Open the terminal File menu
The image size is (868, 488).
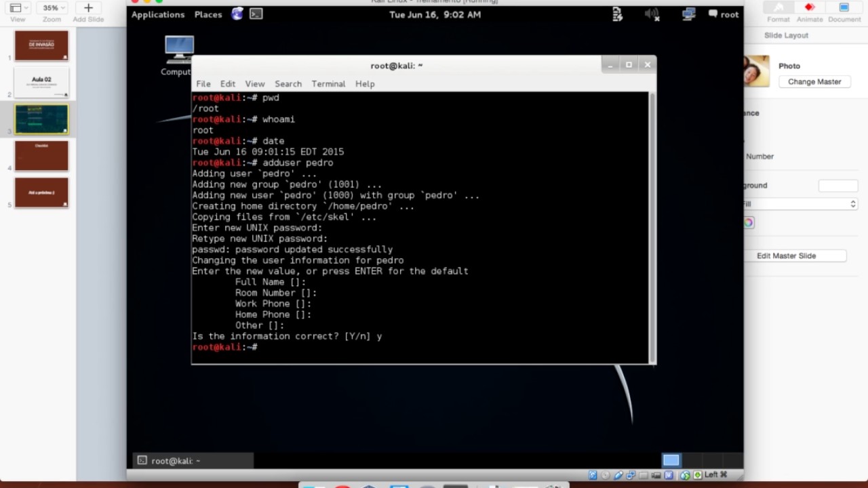pyautogui.click(x=203, y=84)
